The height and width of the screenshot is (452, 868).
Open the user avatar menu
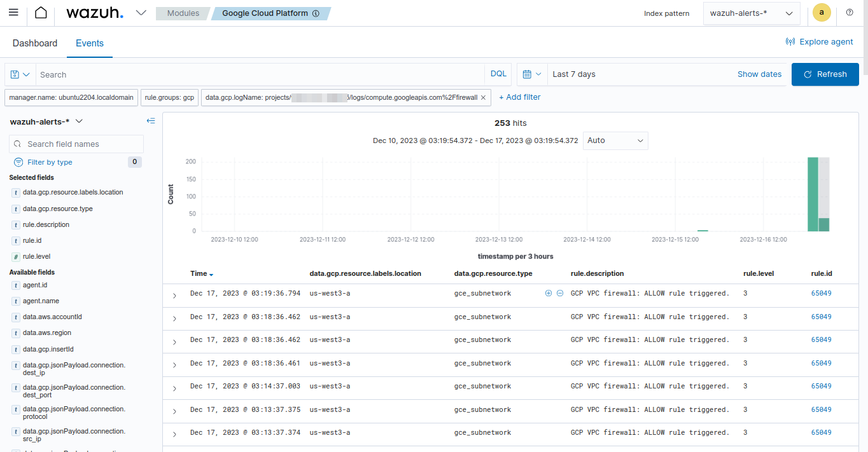point(822,13)
